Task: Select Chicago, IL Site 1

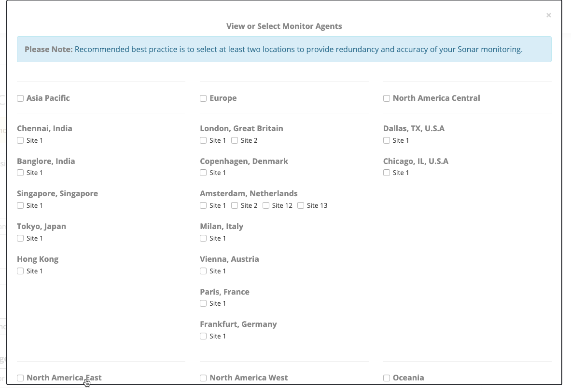Action: click(386, 173)
